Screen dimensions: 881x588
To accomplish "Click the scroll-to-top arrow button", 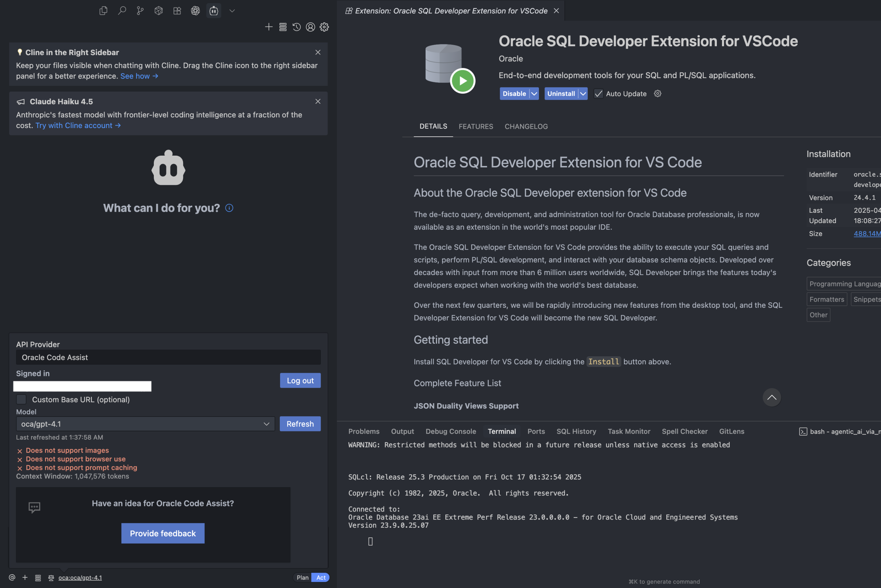I will tap(772, 397).
